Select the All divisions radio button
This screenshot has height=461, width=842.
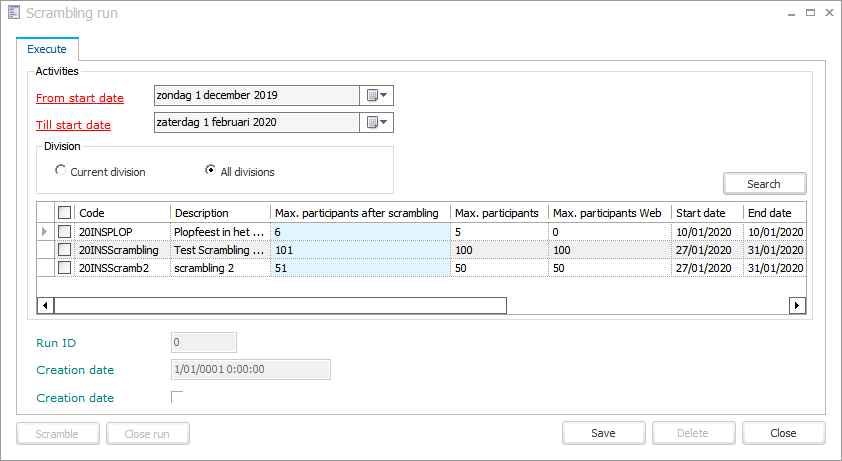(x=211, y=171)
